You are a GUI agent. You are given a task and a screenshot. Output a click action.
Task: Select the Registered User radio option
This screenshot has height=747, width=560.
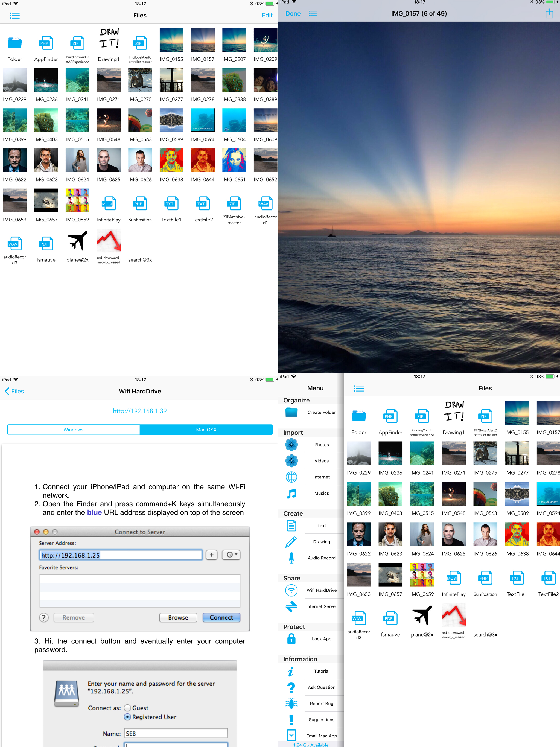pos(127,717)
